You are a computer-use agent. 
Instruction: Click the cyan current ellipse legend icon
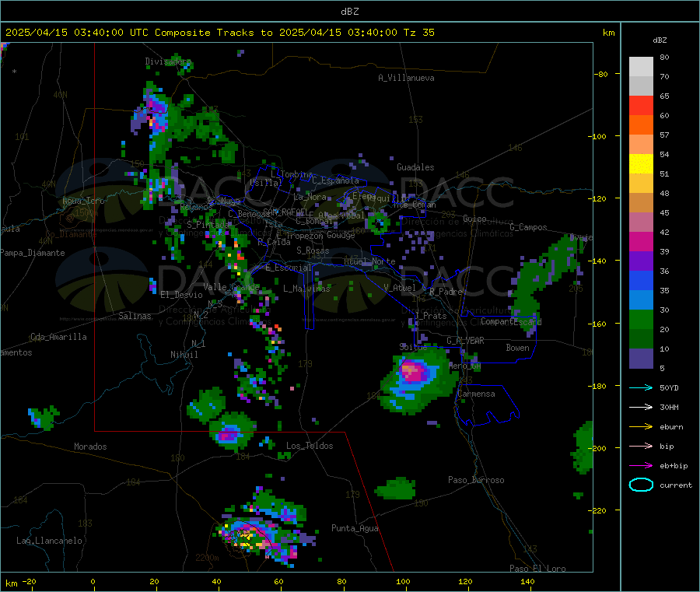click(x=641, y=485)
